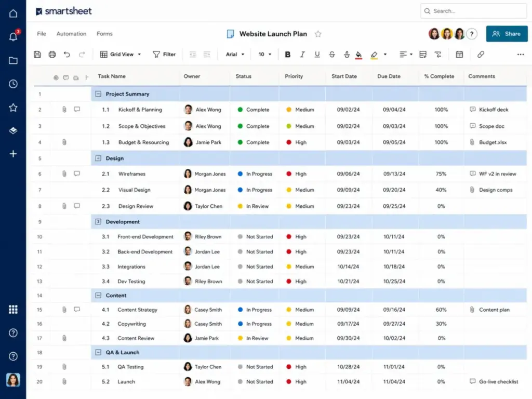Open Favorites star in sidebar
532x399 pixels.
pyautogui.click(x=13, y=108)
